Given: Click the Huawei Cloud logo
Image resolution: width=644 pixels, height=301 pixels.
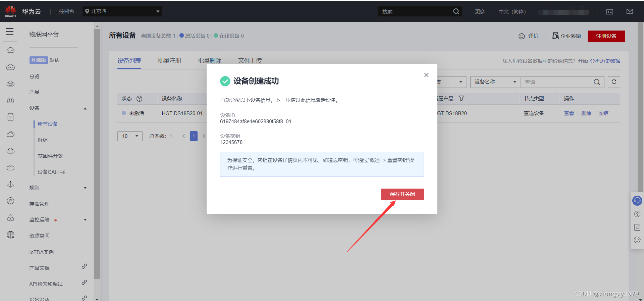Looking at the screenshot, I should click(x=10, y=11).
